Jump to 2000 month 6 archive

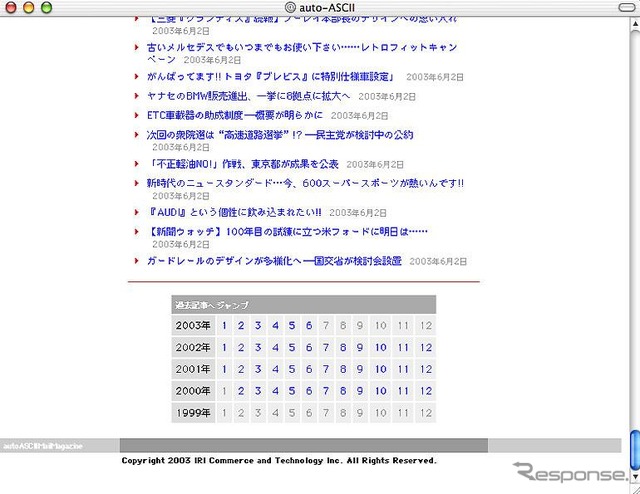[309, 391]
